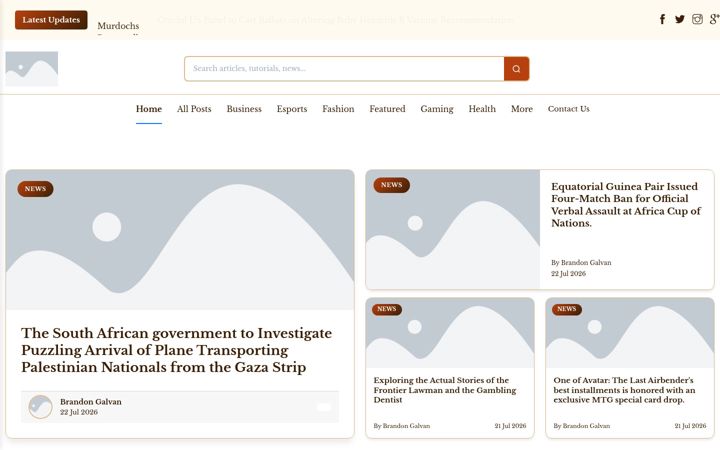Open the Gaming category
Screen dimensions: 720x450
437,109
